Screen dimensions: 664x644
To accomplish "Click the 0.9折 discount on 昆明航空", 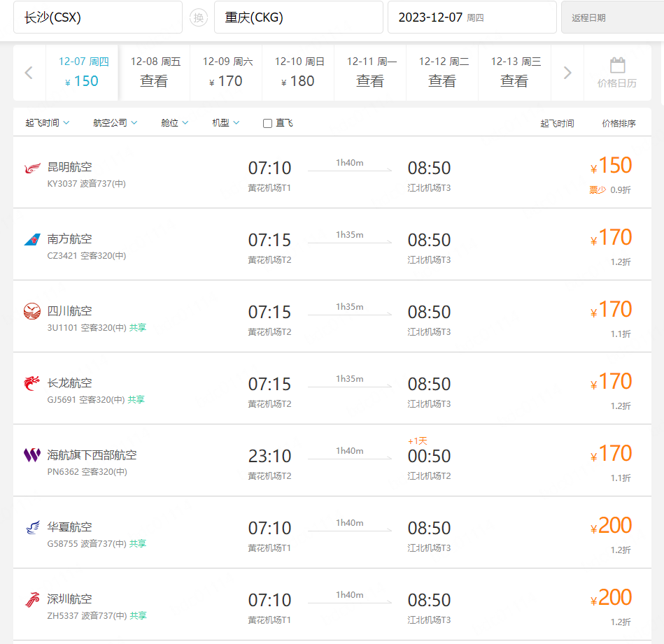I will coord(621,190).
